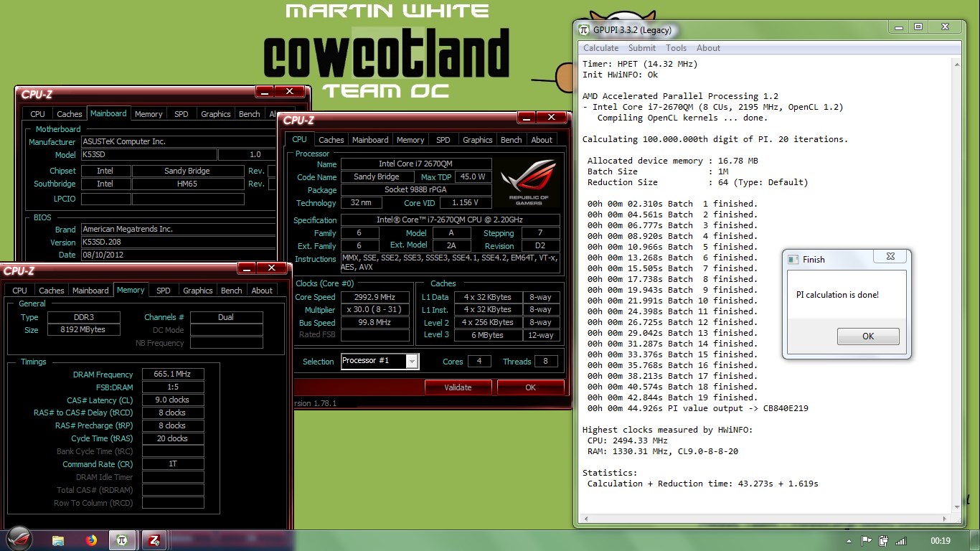The height and width of the screenshot is (551, 980).
Task: Click the mainboard model field K53SD
Action: click(149, 155)
